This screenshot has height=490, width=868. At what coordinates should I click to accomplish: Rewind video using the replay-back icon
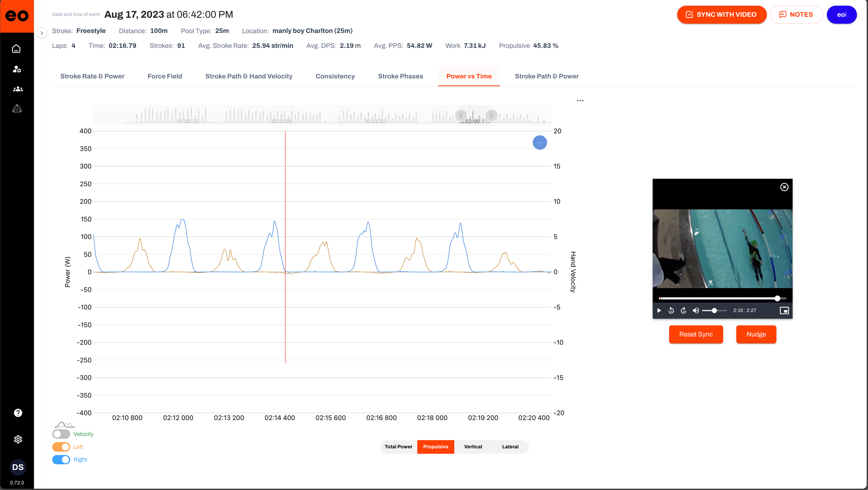coord(671,310)
